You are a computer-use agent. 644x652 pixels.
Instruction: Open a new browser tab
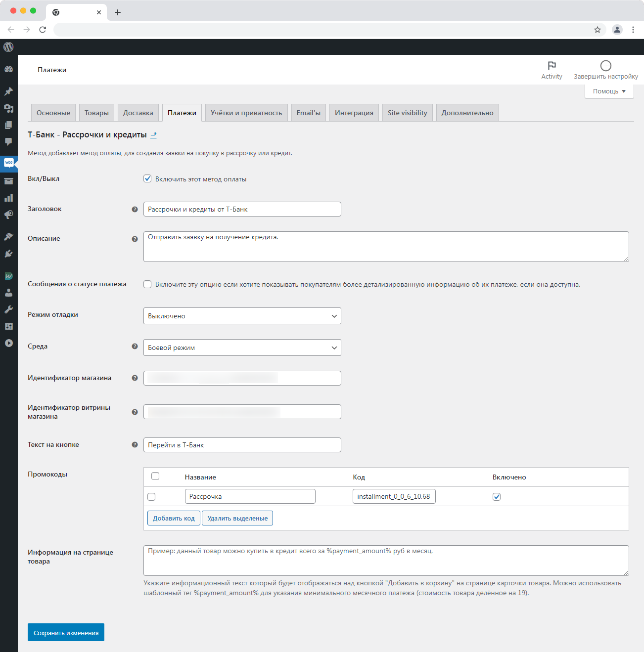[118, 12]
